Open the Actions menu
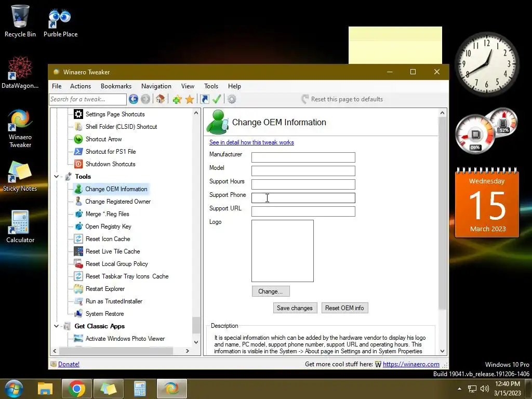 pyautogui.click(x=81, y=86)
